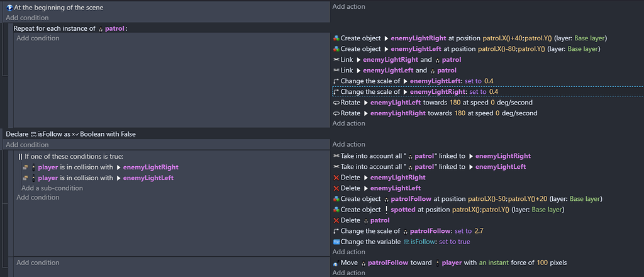Add condition under 'At the beginning of the scene'
This screenshot has height=277, width=644.
[x=27, y=18]
